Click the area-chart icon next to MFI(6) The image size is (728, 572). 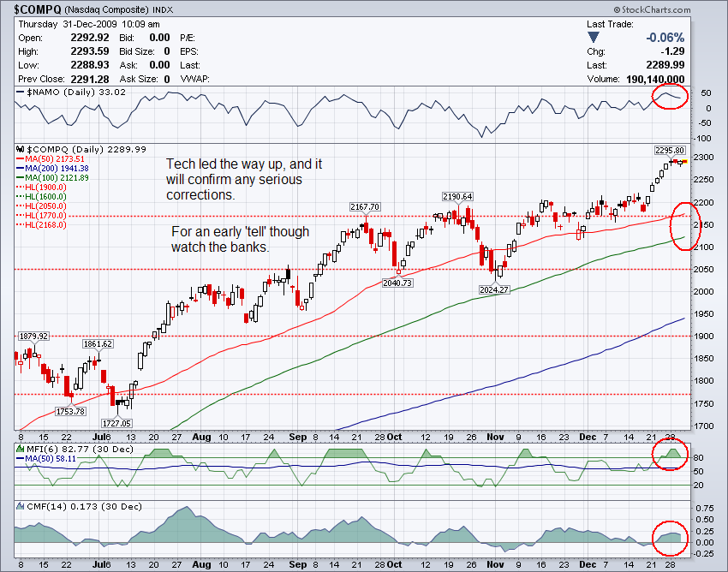(x=20, y=449)
